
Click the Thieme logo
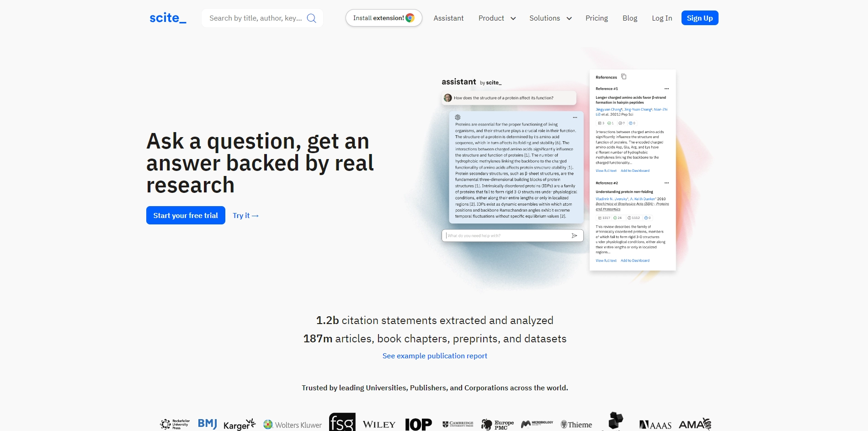click(576, 425)
